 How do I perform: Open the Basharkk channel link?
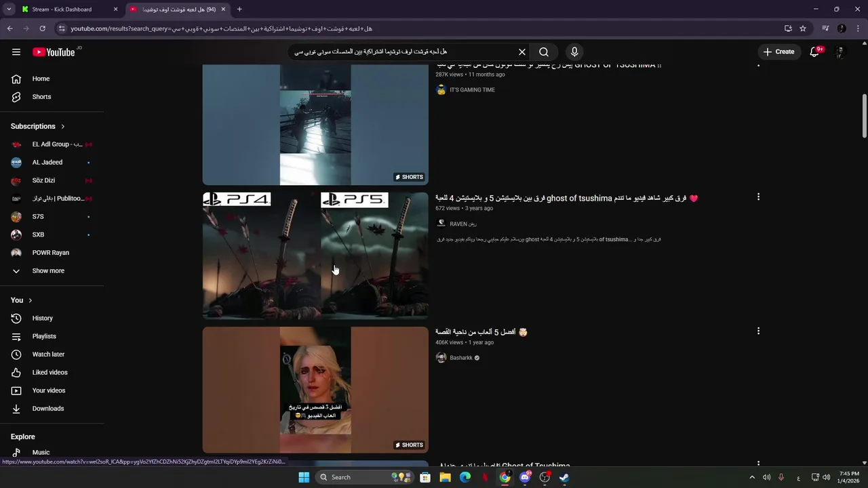(x=461, y=358)
